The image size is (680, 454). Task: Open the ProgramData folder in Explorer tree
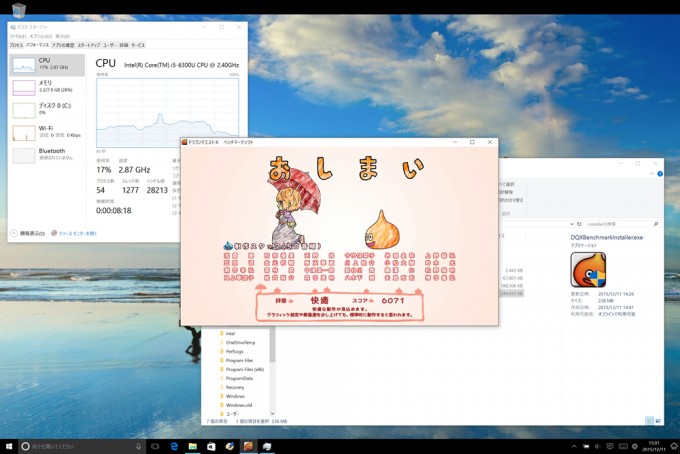pyautogui.click(x=236, y=379)
